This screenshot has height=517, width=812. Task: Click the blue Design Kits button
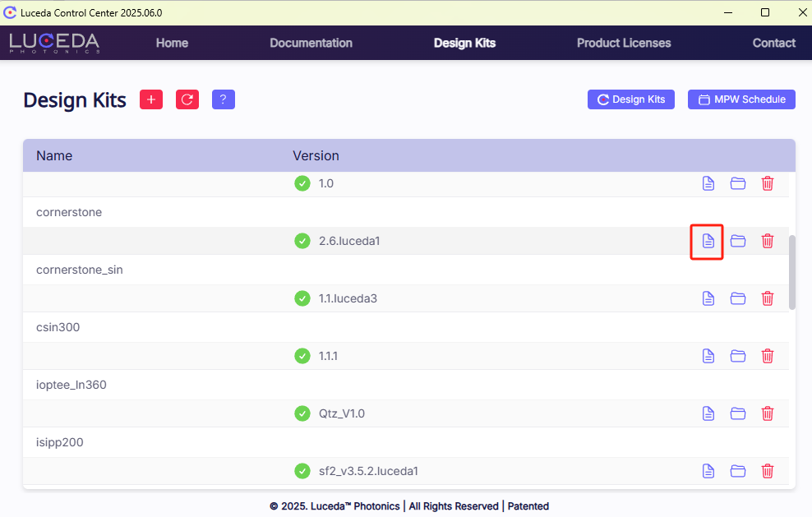pos(630,99)
